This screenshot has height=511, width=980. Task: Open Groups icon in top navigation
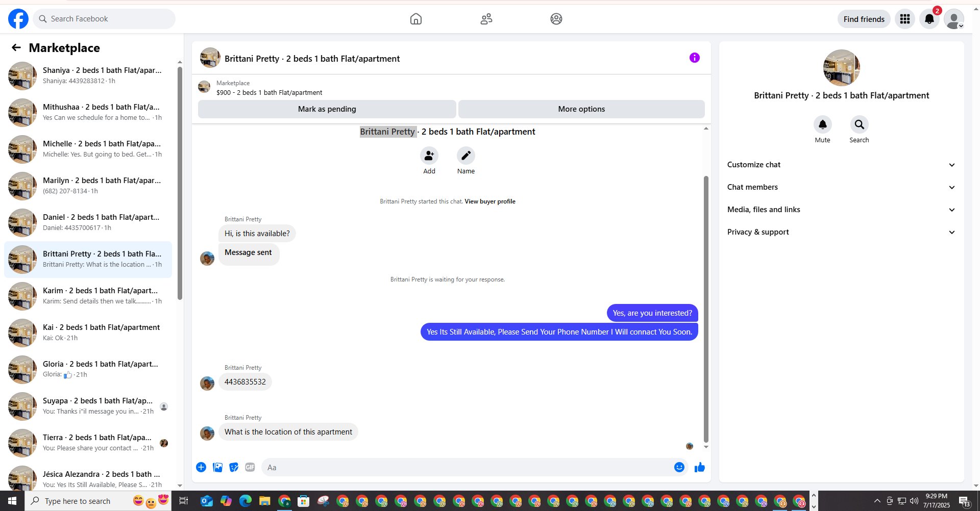pyautogui.click(x=556, y=19)
